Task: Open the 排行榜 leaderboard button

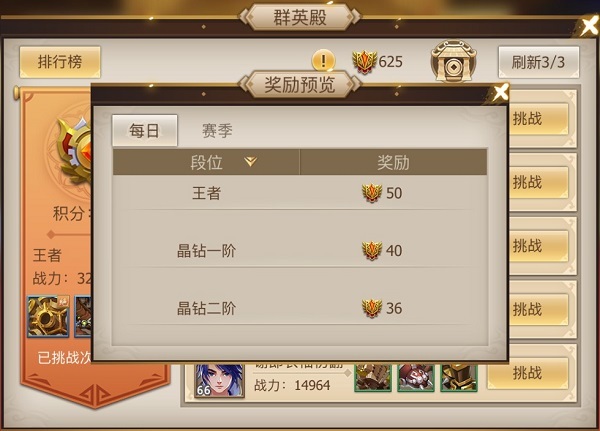Action: point(60,62)
